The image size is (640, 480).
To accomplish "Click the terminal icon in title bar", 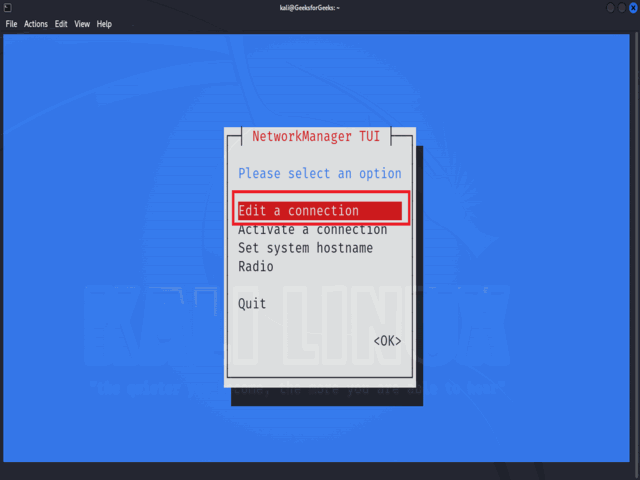I will pos(7,7).
